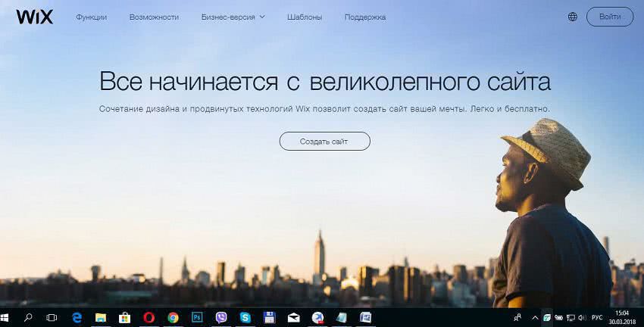The height and width of the screenshot is (327, 644).
Task: Click the Создать сайт button
Action: click(x=324, y=142)
